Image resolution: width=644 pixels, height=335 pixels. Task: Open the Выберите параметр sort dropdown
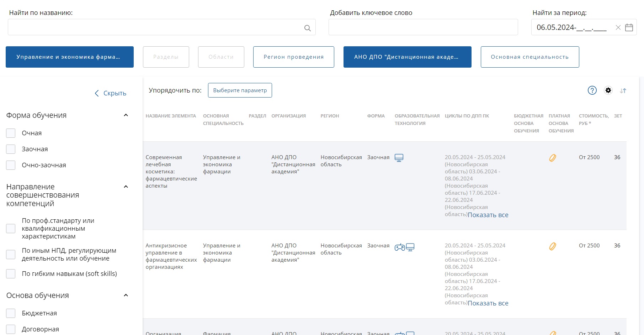[x=240, y=90]
